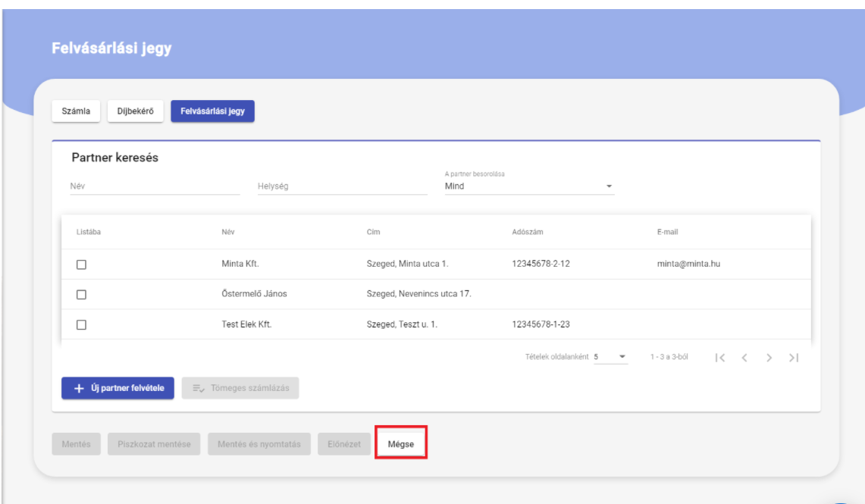Click the 1 - 3 a 3-ból range text

(x=669, y=357)
